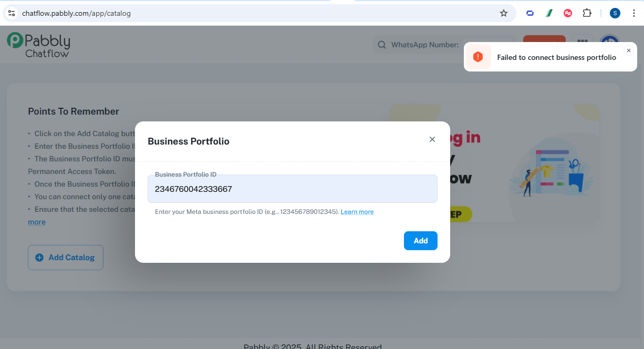644x349 pixels.
Task: Open the Chrome profile avatar labeled S
Action: [x=615, y=13]
